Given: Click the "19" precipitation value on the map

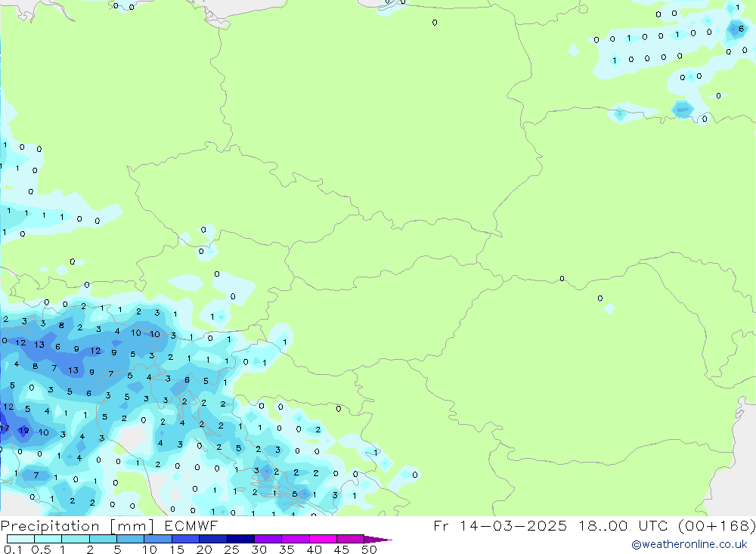Looking at the screenshot, I should coord(23,430).
